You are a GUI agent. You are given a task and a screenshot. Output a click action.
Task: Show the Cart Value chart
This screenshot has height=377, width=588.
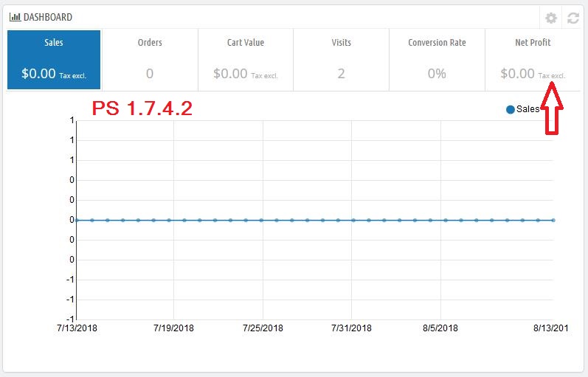point(246,59)
